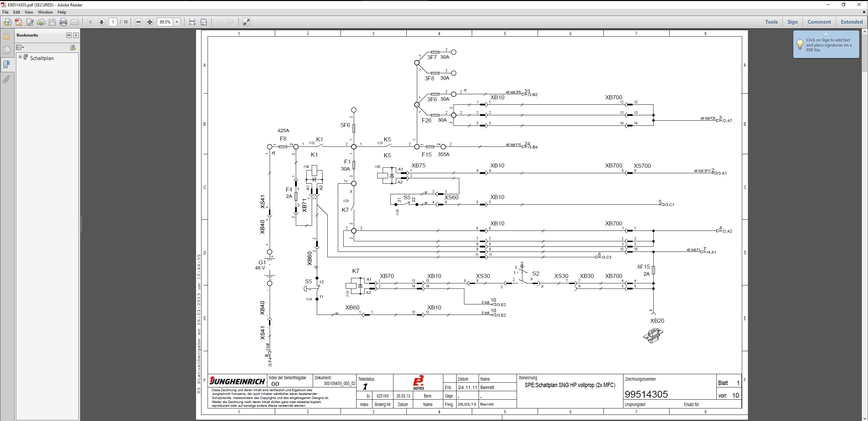Select the Save file disk icon
868x421 pixels.
click(x=52, y=22)
